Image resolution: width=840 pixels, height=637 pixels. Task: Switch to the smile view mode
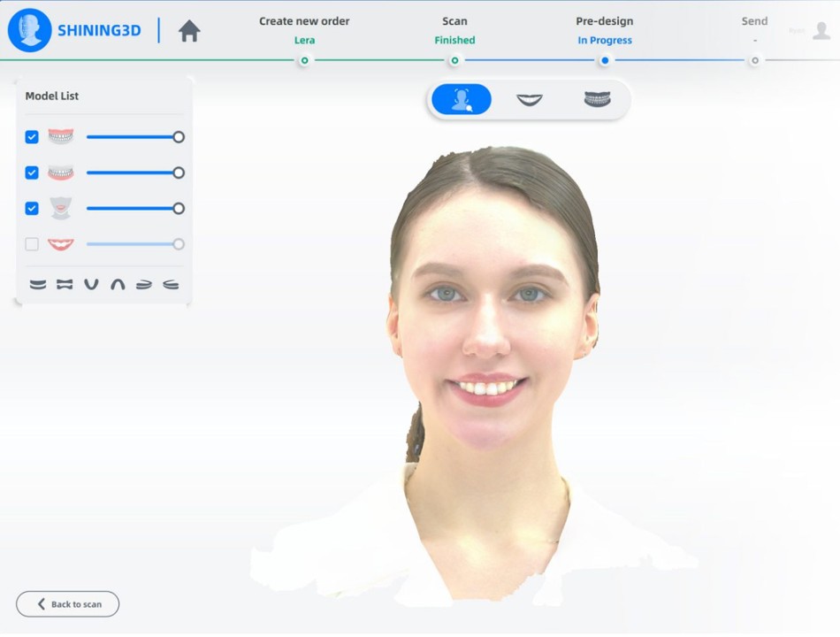click(530, 100)
